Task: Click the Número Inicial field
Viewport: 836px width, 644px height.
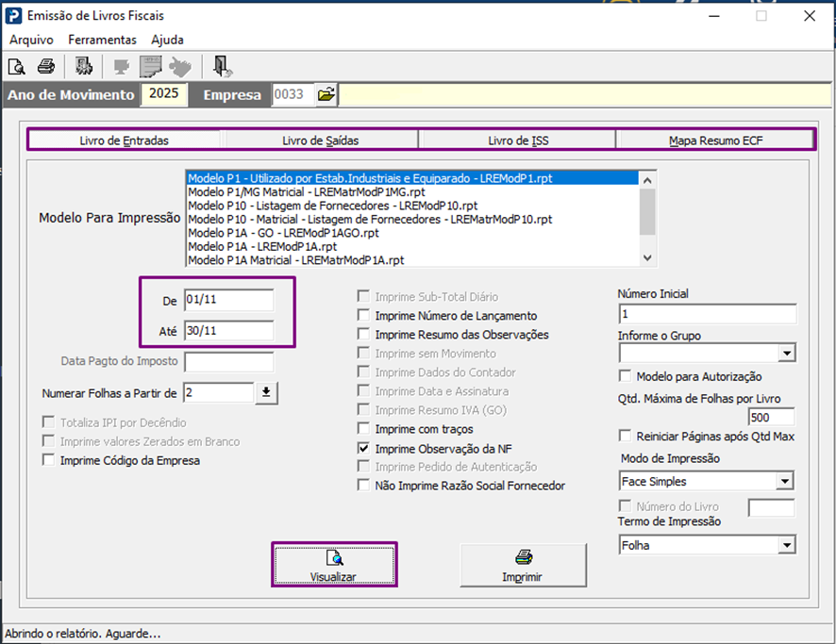Action: tap(708, 314)
